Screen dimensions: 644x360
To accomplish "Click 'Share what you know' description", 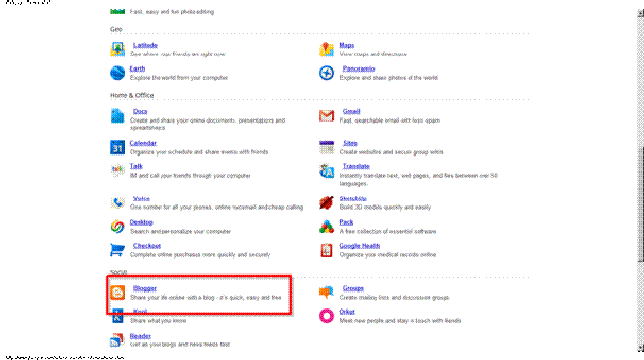I will 158,320.
